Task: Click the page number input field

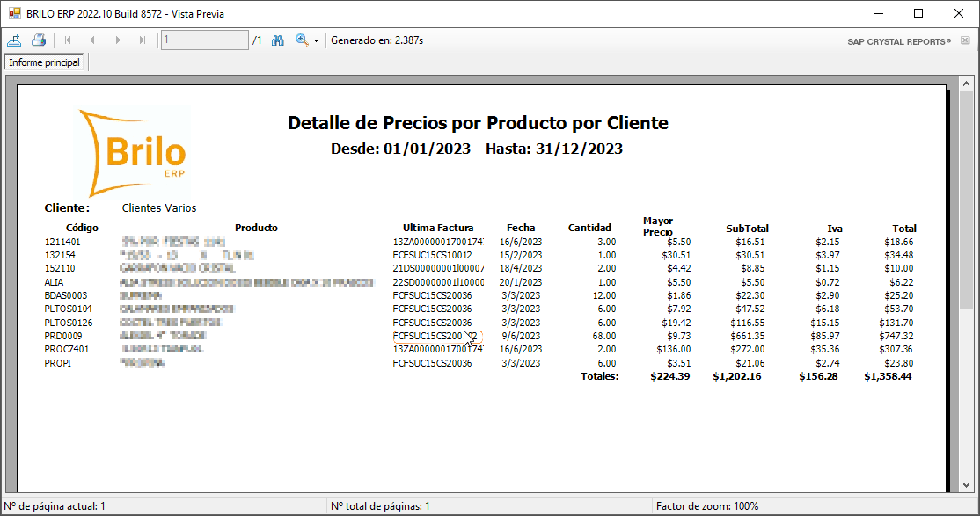Action: (203, 40)
